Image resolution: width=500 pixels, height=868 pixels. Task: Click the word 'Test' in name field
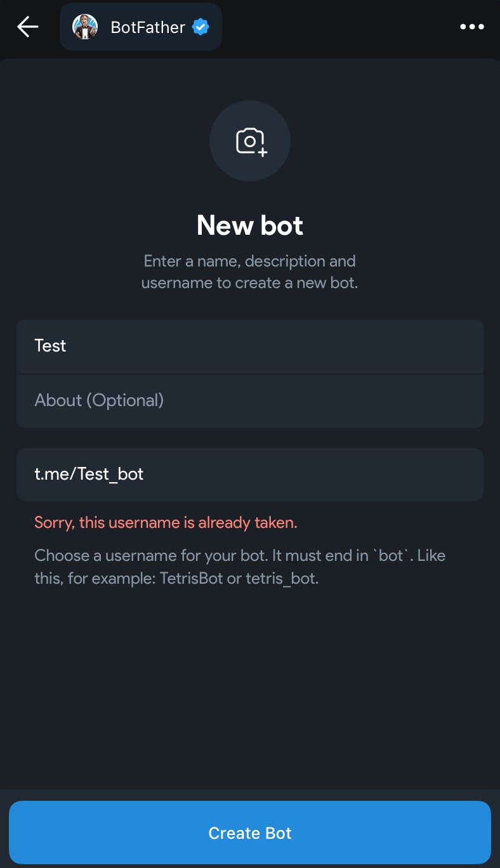click(x=50, y=346)
